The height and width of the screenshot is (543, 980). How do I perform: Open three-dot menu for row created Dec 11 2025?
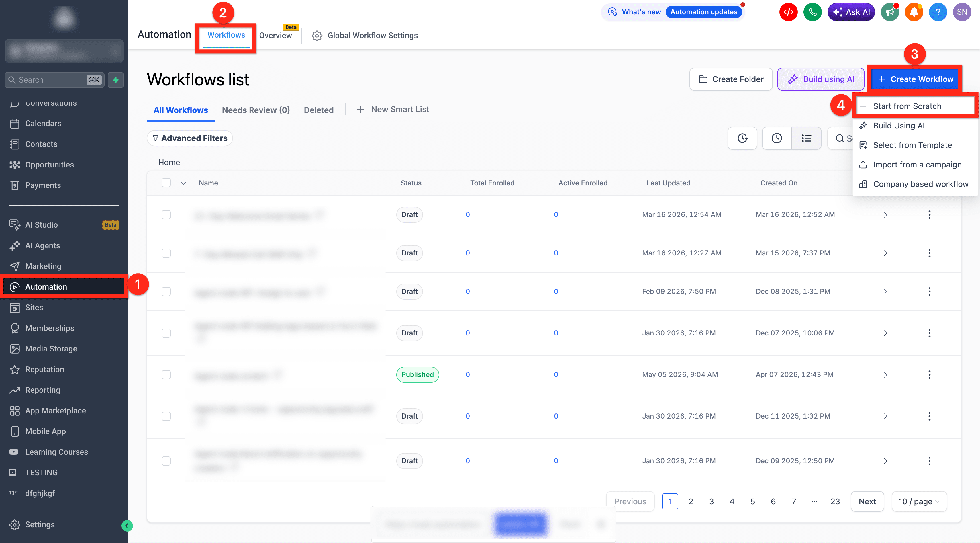(x=929, y=416)
